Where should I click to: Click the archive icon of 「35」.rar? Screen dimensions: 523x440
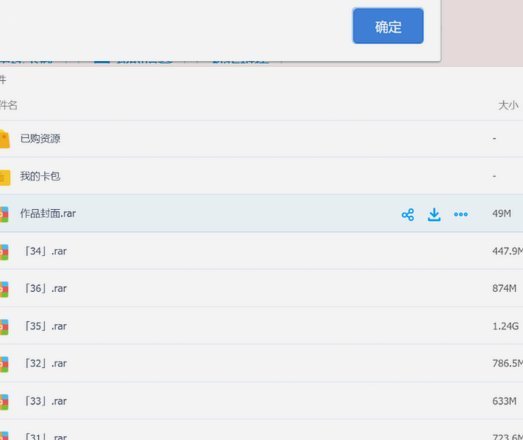pos(4,327)
